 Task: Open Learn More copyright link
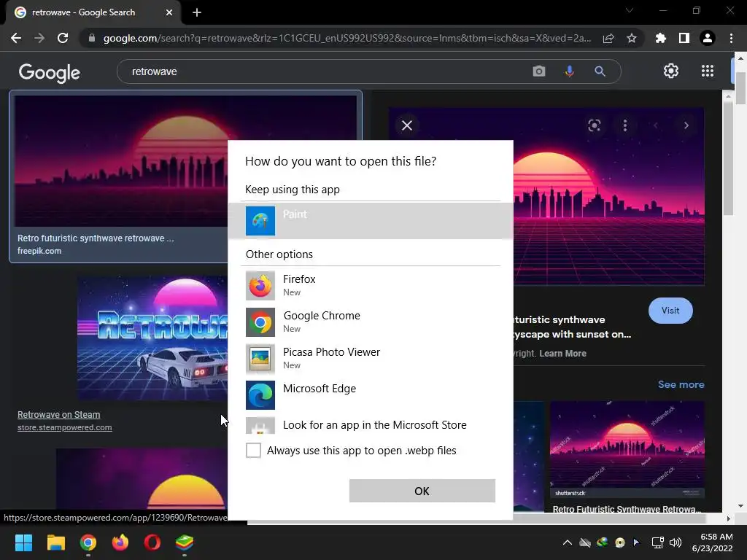562,354
